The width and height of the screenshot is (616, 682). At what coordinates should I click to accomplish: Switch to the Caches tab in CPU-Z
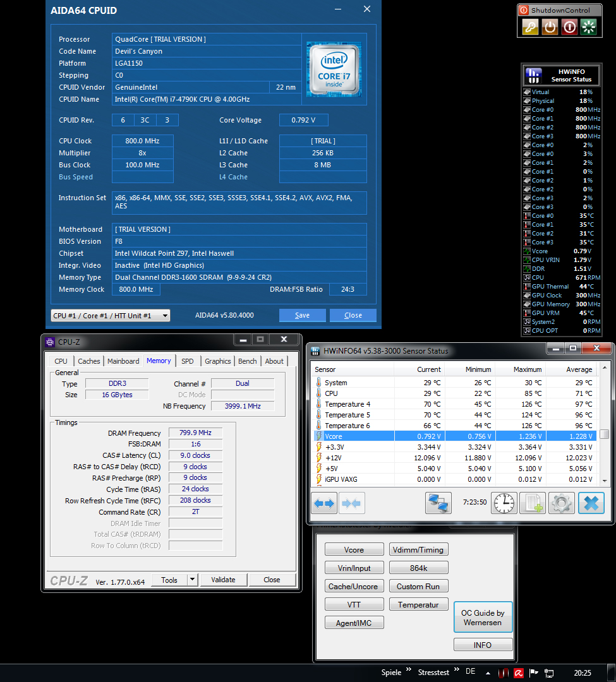pyautogui.click(x=89, y=361)
